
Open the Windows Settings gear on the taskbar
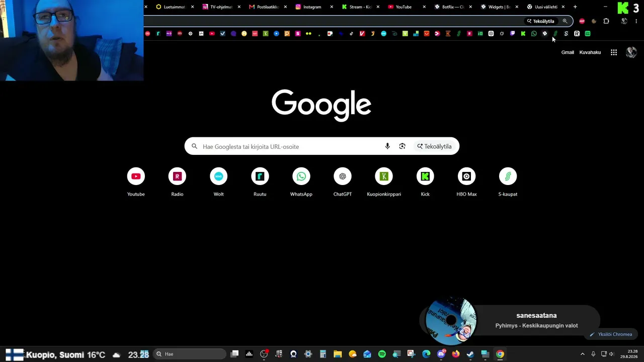(308, 354)
